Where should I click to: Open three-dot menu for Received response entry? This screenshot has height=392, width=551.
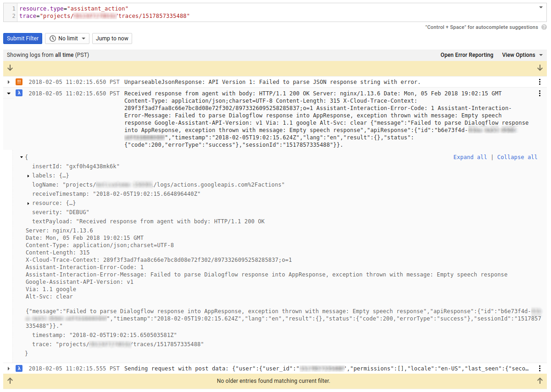(x=540, y=94)
